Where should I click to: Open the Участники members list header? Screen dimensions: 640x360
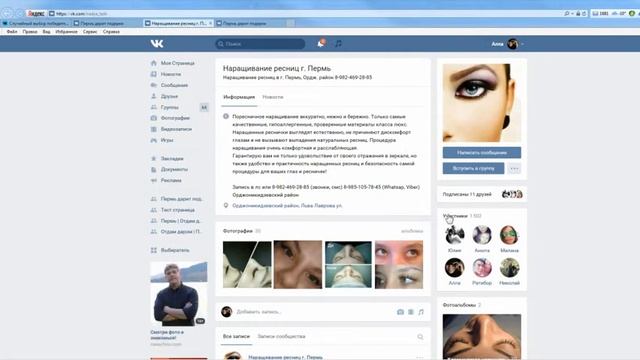(455, 216)
